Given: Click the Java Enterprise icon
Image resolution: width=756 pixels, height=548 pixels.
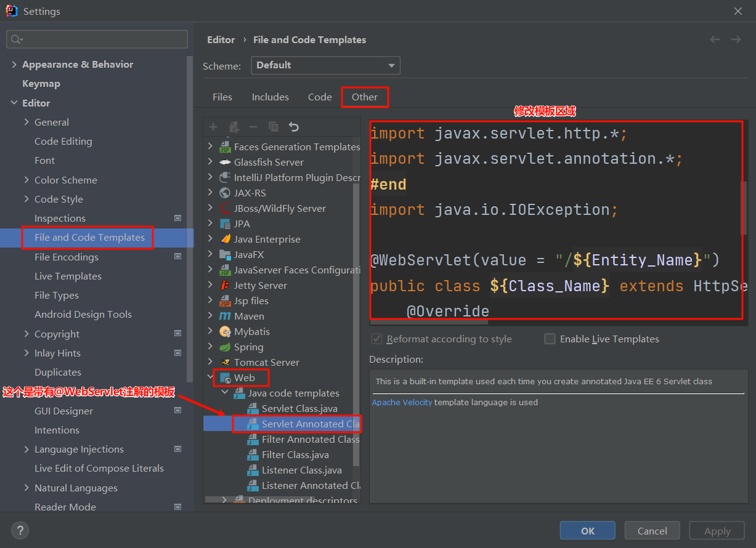Looking at the screenshot, I should pos(225,239).
